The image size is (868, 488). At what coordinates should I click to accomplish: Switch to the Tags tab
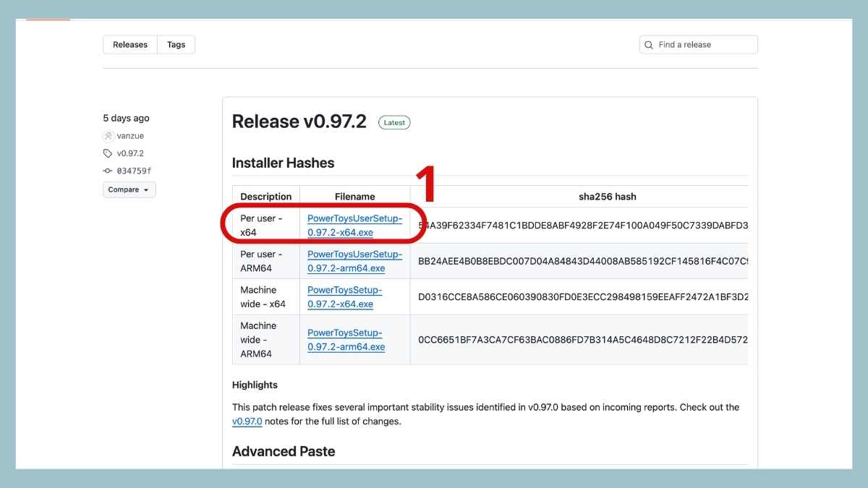pos(176,45)
